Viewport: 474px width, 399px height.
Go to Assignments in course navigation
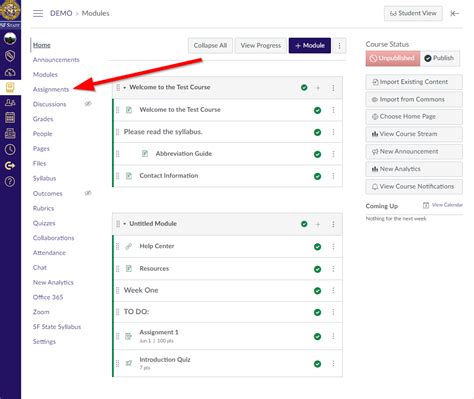coord(51,89)
